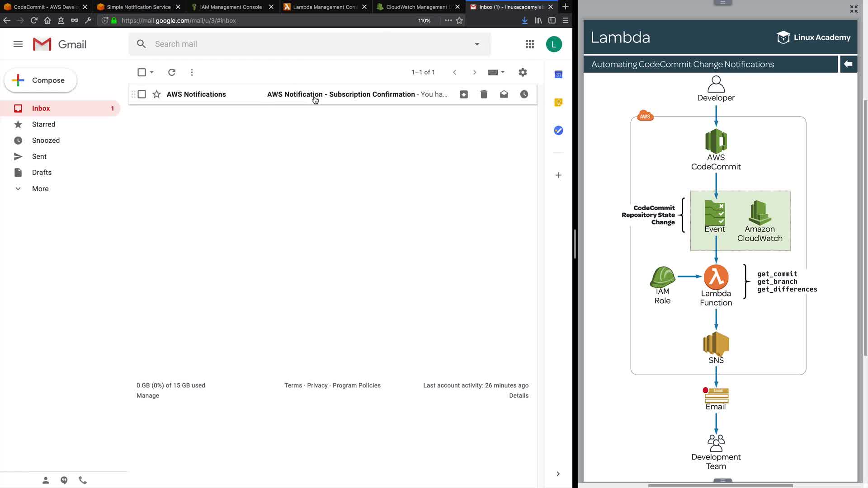Snooze the AWS Notifications email
The height and width of the screenshot is (488, 868).
[x=524, y=94]
